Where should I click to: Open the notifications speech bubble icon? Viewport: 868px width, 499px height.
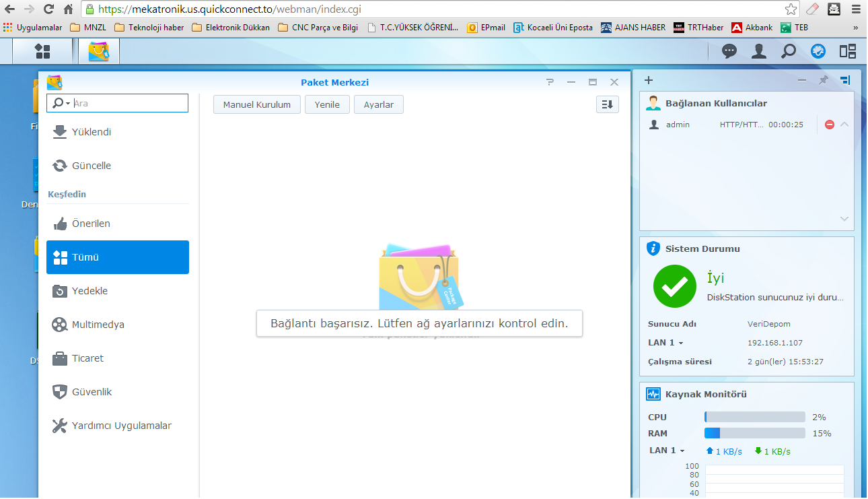click(x=729, y=51)
